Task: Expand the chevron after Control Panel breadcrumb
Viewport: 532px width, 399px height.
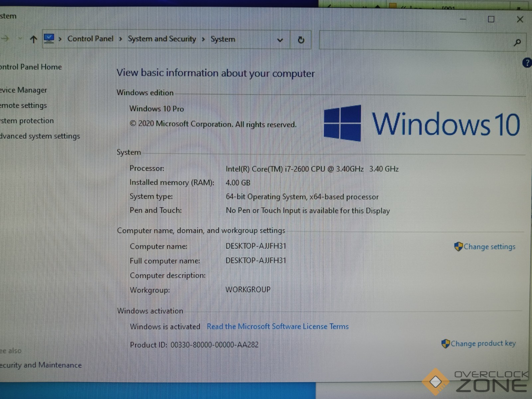Action: (x=120, y=39)
